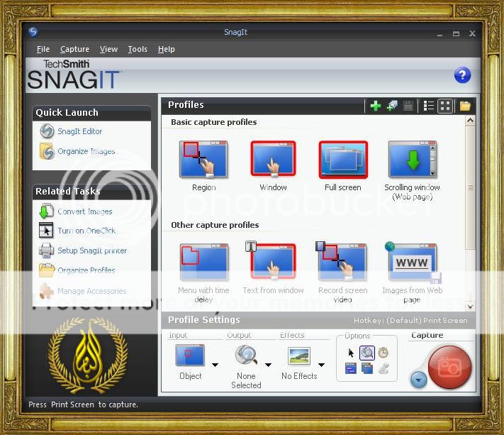Viewport: 504px width, 435px height.
Task: Switch profiles to list view
Action: click(x=428, y=106)
